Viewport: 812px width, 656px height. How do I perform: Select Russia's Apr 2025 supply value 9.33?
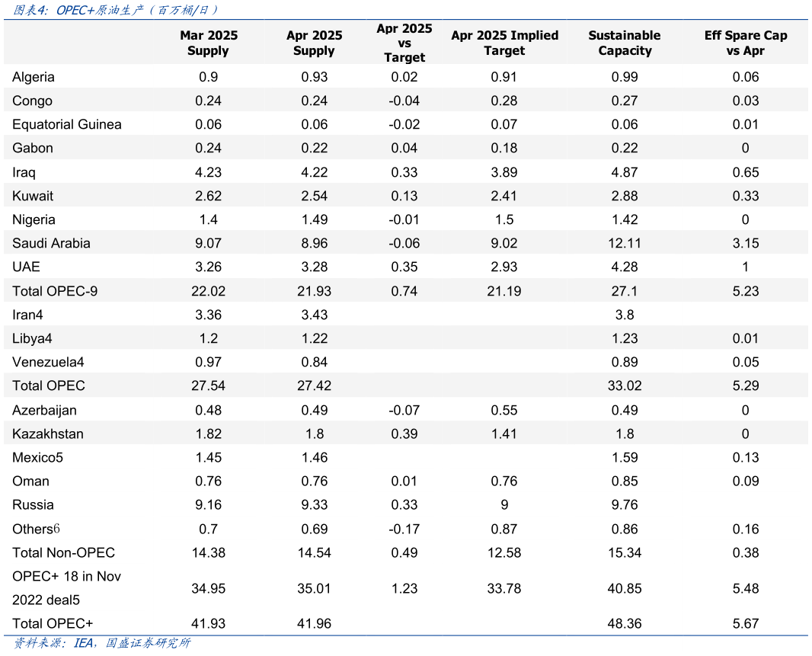click(x=314, y=504)
